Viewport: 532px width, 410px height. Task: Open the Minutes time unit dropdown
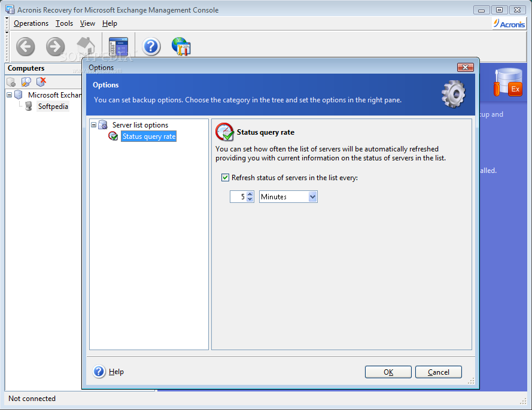pyautogui.click(x=312, y=197)
